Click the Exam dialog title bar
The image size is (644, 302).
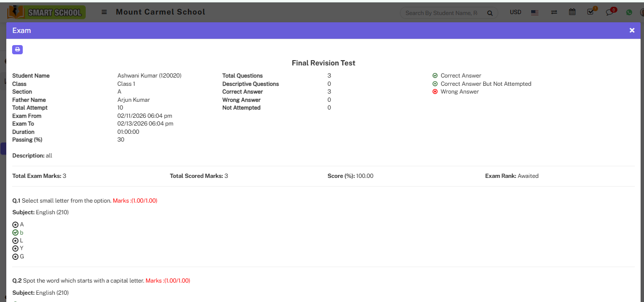point(291,31)
